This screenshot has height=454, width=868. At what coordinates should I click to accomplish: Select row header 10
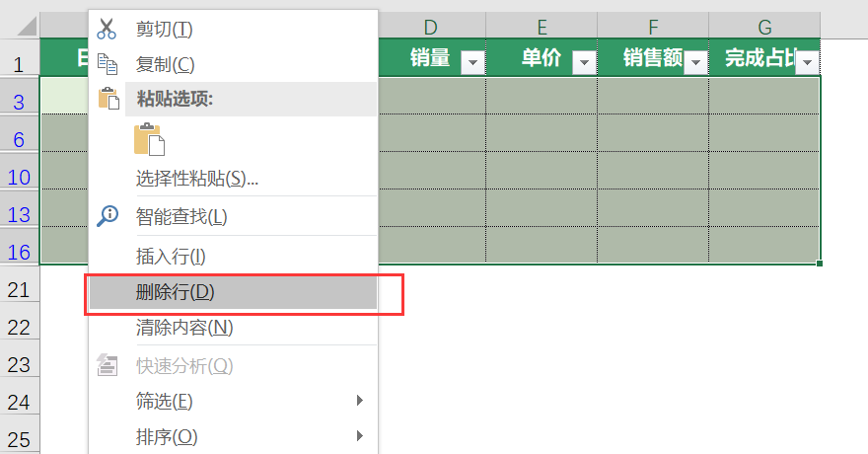coord(19,178)
